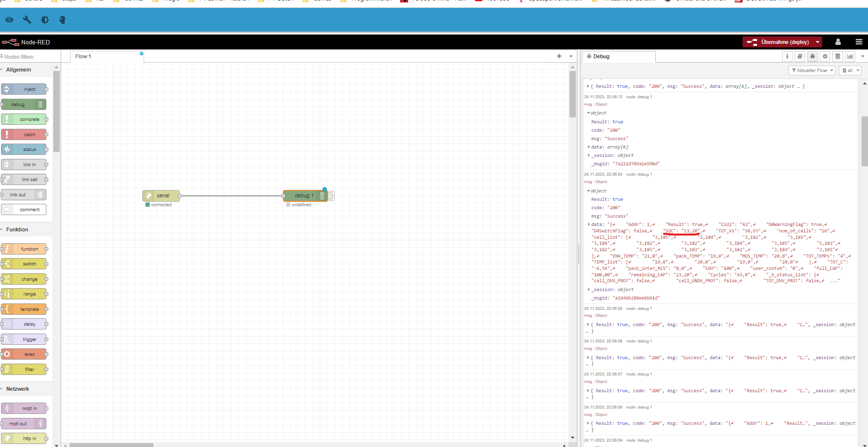Click the canvas horizontal scrollbar
868x447 pixels.
point(111,445)
